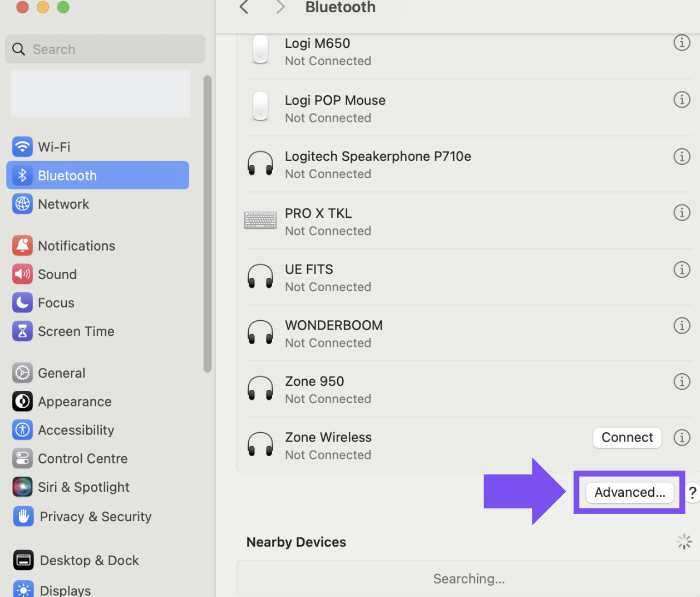
Task: Select Siri & Spotlight label
Action: pos(83,487)
